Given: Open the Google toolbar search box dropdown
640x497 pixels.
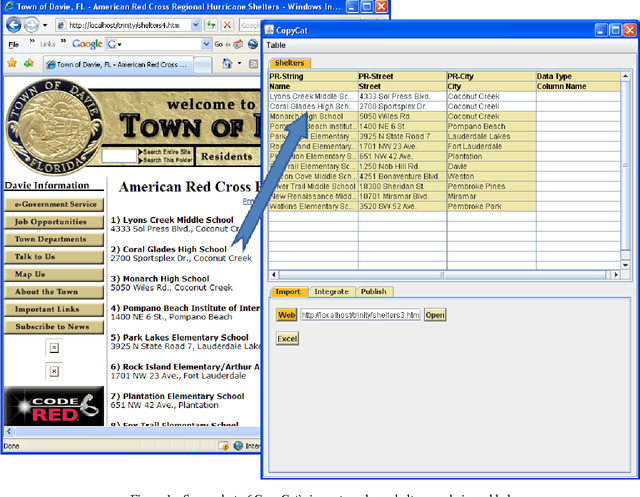Looking at the screenshot, I should (x=206, y=44).
